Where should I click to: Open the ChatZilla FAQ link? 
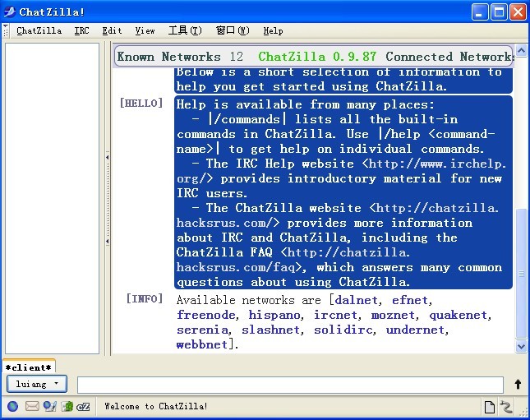point(348,252)
